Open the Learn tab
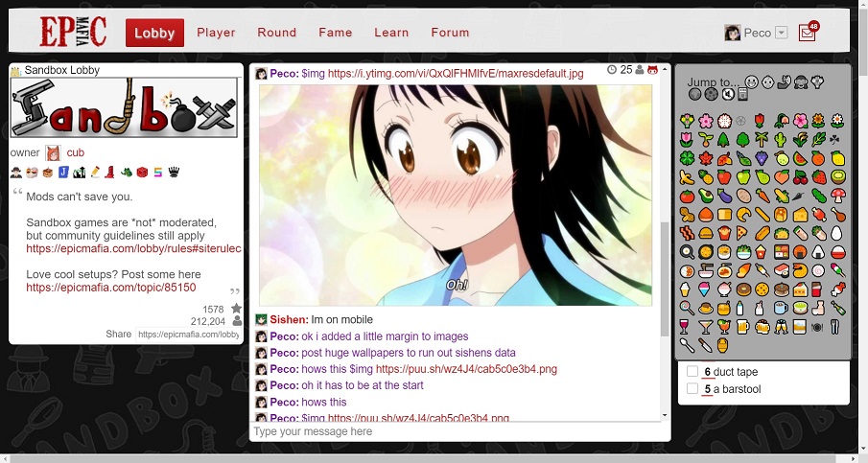The width and height of the screenshot is (868, 463). [x=391, y=33]
